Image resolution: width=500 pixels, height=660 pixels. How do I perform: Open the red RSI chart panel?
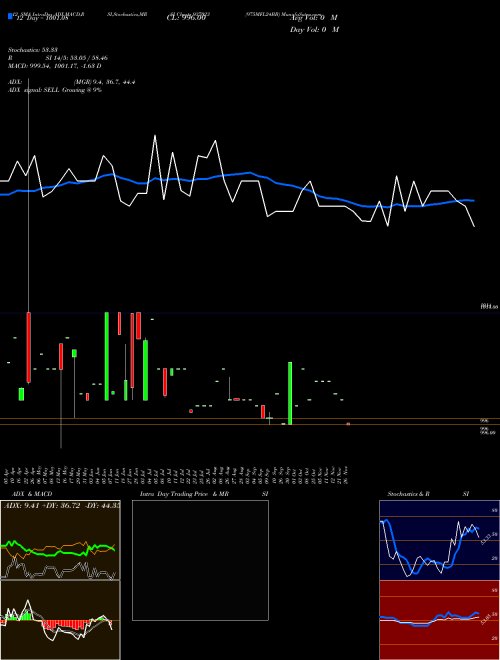[439, 620]
